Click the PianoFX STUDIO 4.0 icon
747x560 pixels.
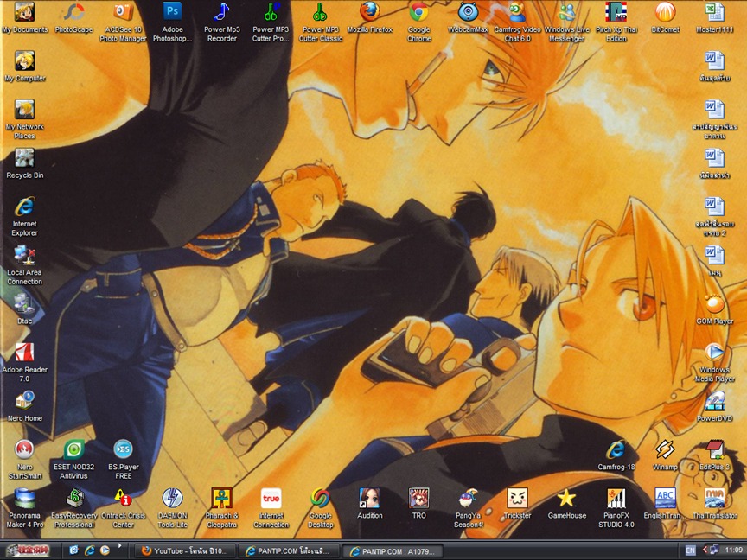click(616, 508)
